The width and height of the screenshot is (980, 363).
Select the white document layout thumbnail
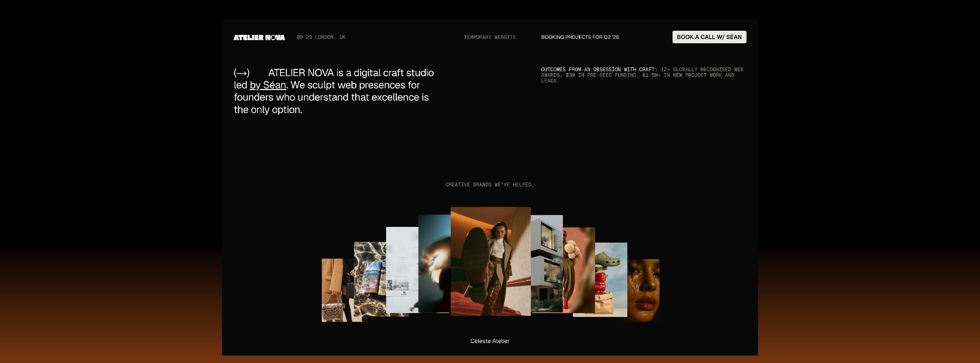(x=402, y=270)
